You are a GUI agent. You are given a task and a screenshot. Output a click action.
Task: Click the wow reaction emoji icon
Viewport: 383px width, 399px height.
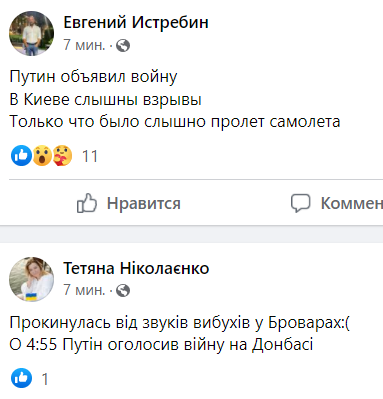coord(42,156)
